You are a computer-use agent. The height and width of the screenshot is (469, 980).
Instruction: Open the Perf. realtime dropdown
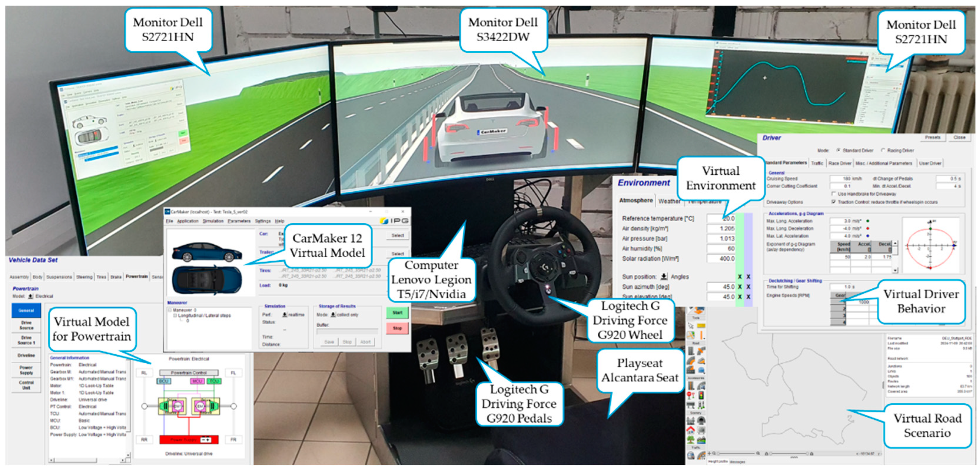coord(284,315)
